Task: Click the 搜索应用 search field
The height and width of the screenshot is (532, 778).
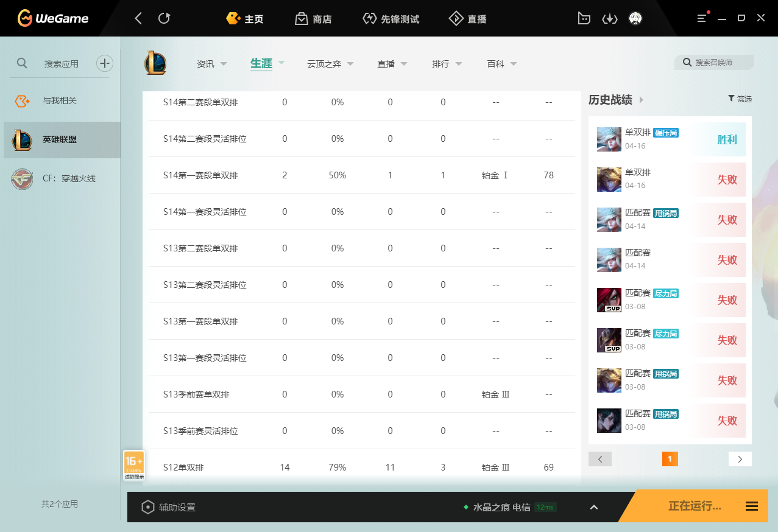Action: 61,63
